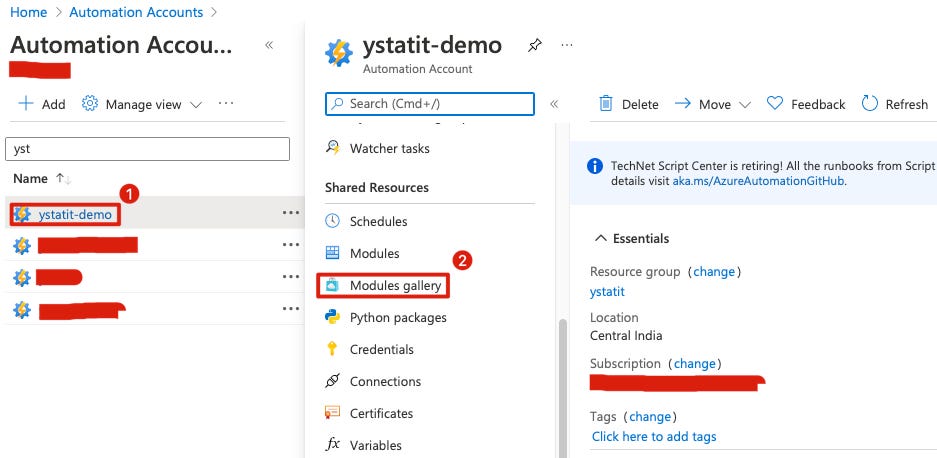The image size is (937, 458).
Task: Click Manage view gear icon
Action: 90,103
